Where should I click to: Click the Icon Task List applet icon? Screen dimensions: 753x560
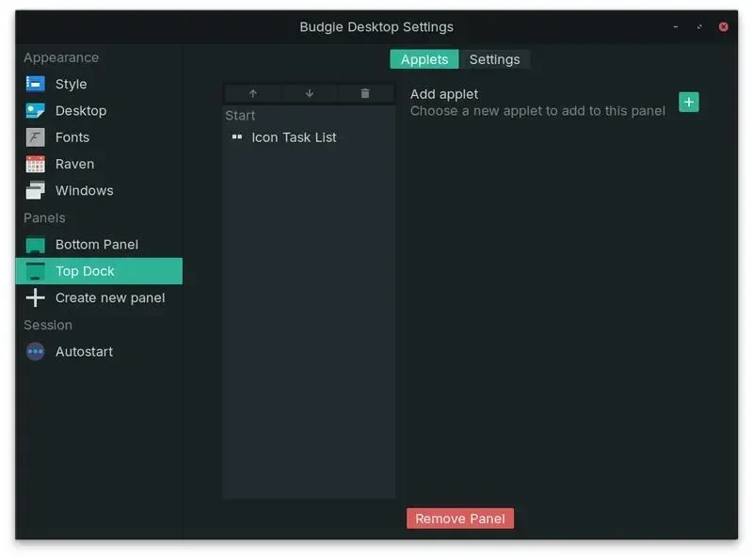tap(237, 137)
